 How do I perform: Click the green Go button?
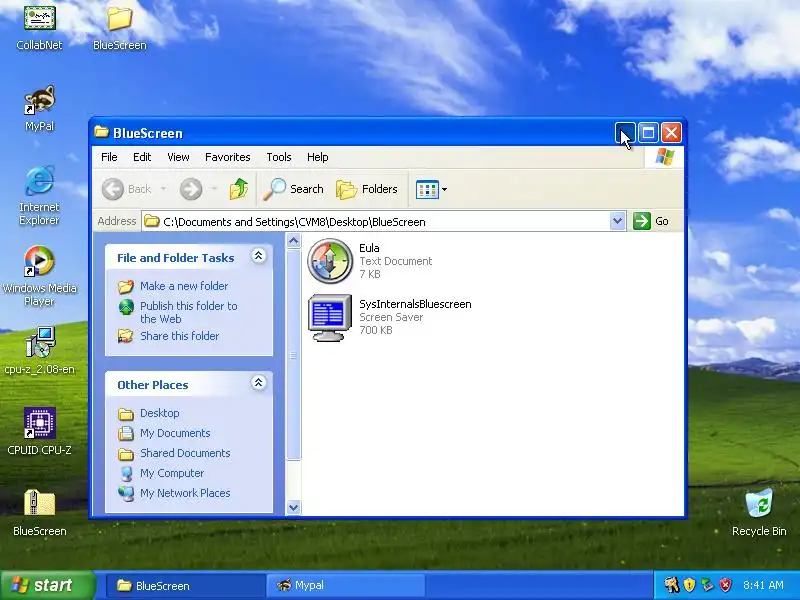(x=651, y=221)
